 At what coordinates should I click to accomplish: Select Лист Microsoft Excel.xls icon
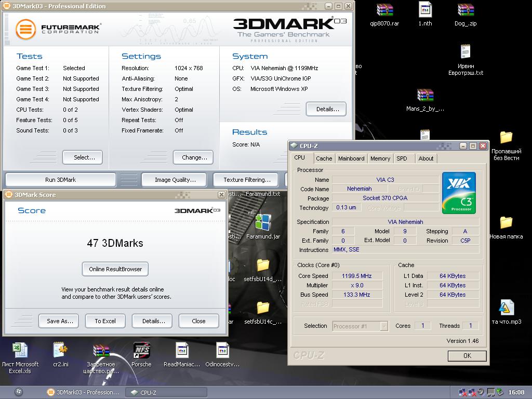(20, 350)
